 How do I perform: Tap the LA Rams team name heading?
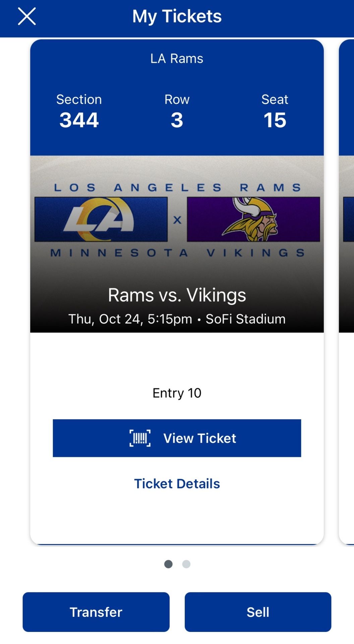177,58
